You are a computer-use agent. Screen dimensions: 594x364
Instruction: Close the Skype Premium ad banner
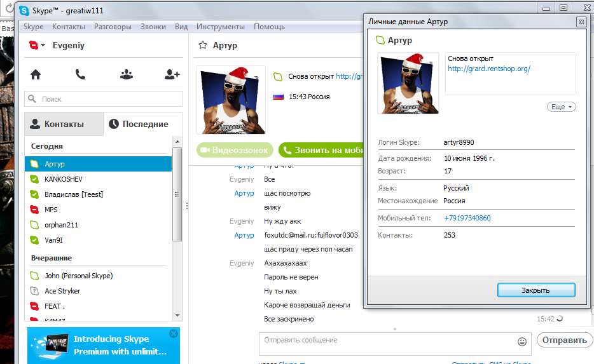pyautogui.click(x=174, y=334)
